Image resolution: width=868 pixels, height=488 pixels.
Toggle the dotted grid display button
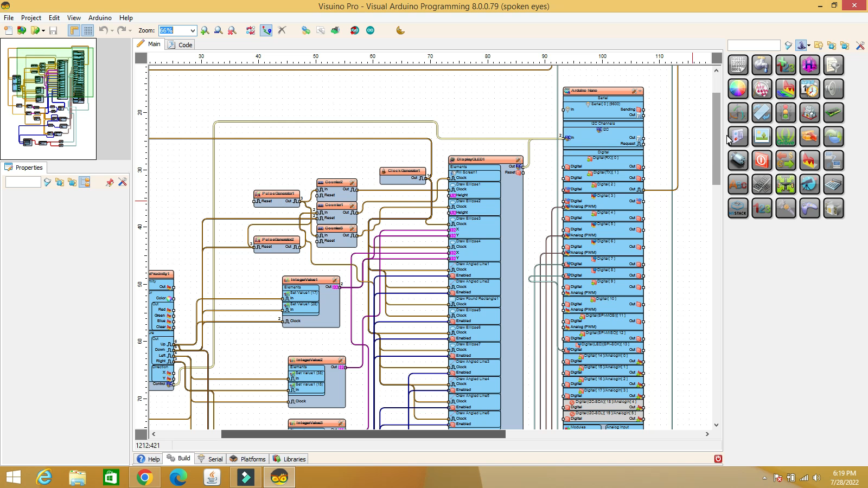(87, 30)
